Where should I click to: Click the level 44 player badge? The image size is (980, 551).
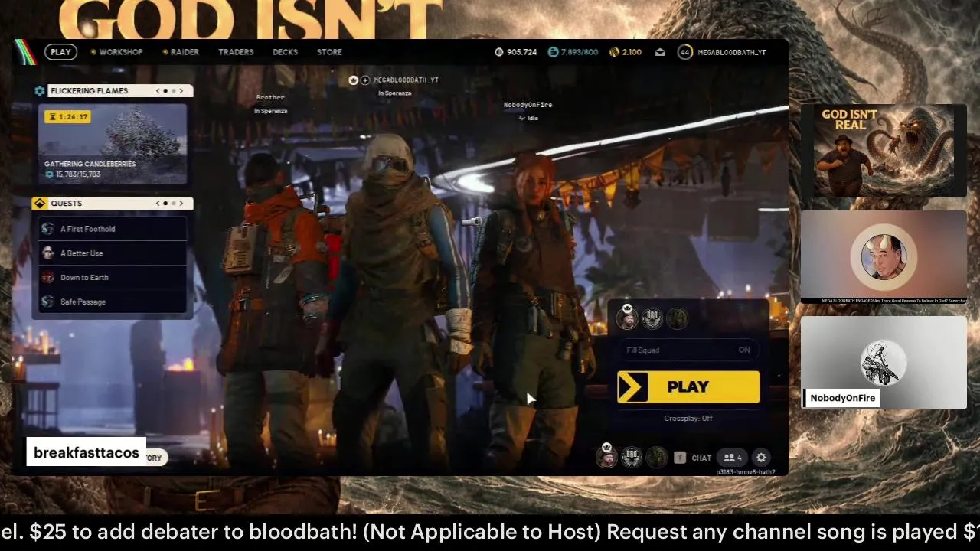[684, 52]
